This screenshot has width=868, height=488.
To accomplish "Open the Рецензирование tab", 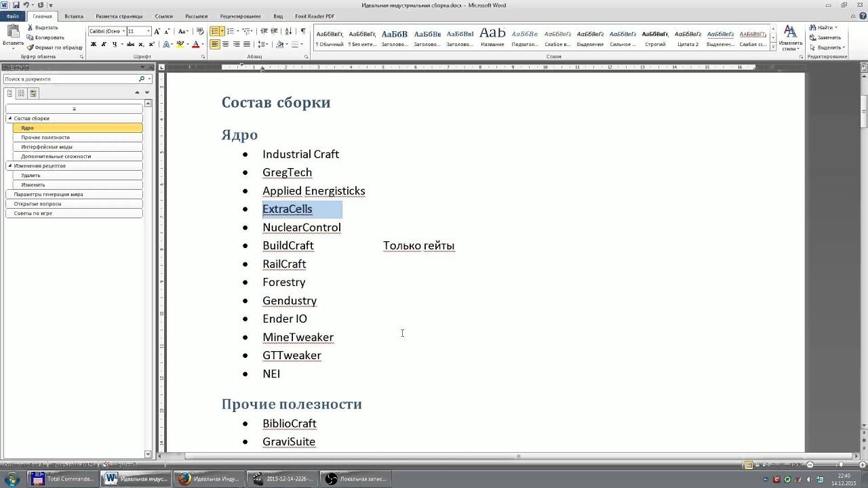I will (240, 16).
